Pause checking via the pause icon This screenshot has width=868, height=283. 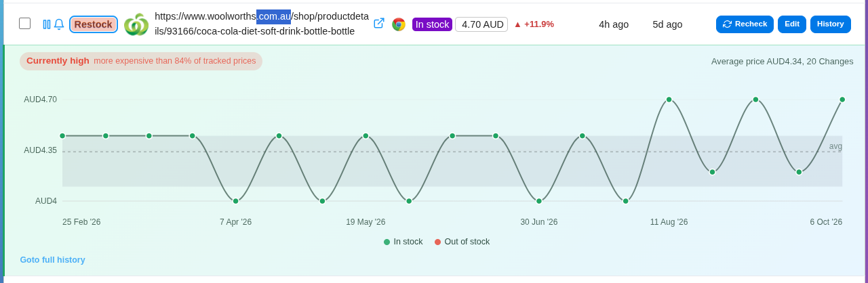(47, 24)
